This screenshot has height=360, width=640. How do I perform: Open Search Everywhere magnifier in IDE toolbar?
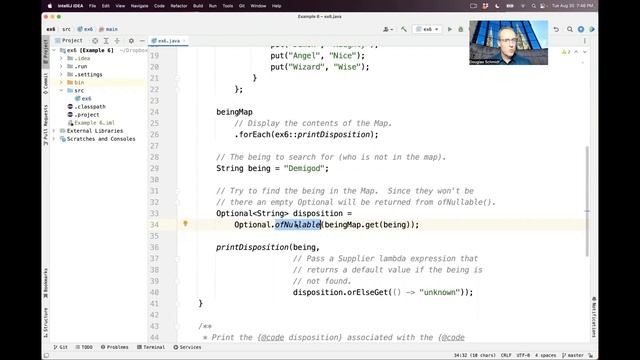(570, 29)
